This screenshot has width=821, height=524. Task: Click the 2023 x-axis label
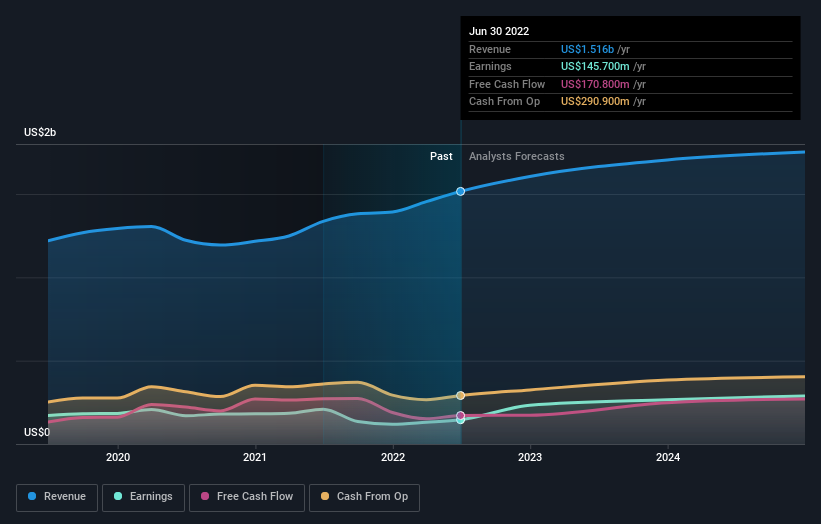[530, 458]
